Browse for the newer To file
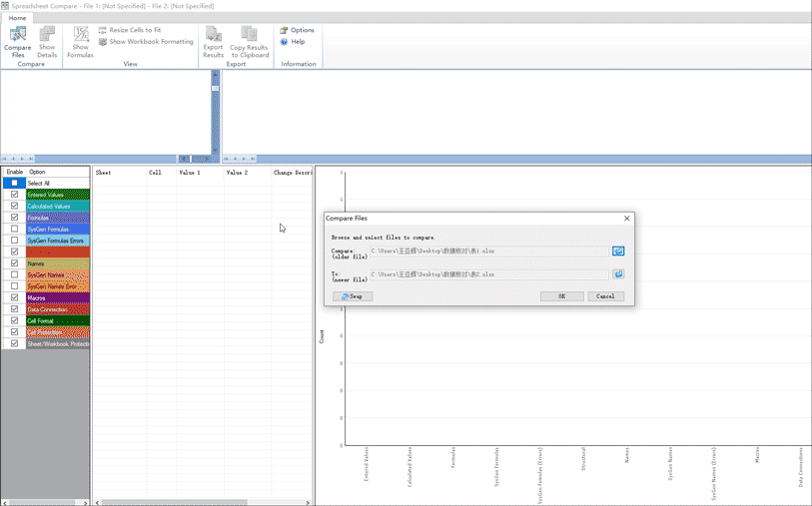Viewport: 812px width, 506px height. pyautogui.click(x=618, y=274)
